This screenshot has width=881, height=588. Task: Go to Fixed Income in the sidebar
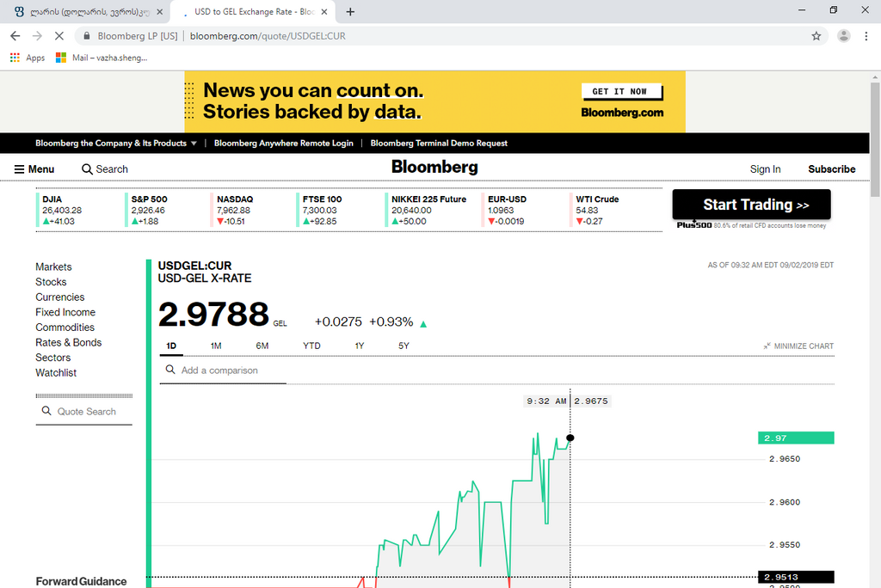click(x=65, y=312)
